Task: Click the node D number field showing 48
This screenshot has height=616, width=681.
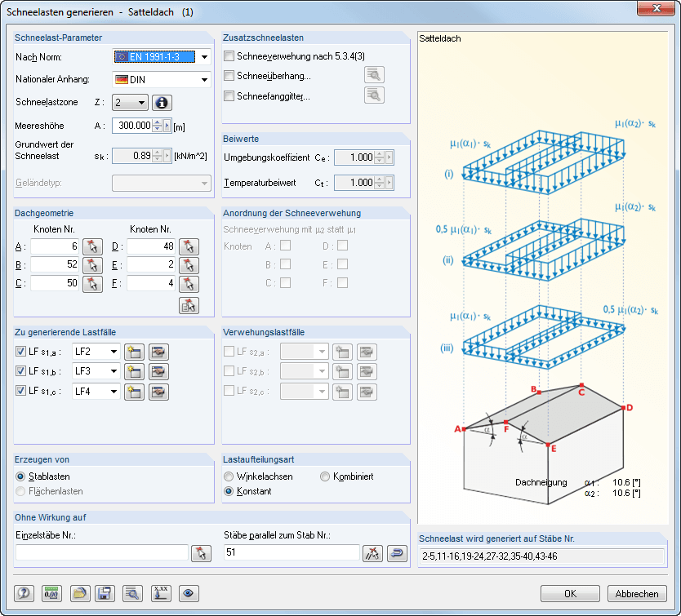Action: pyautogui.click(x=151, y=246)
